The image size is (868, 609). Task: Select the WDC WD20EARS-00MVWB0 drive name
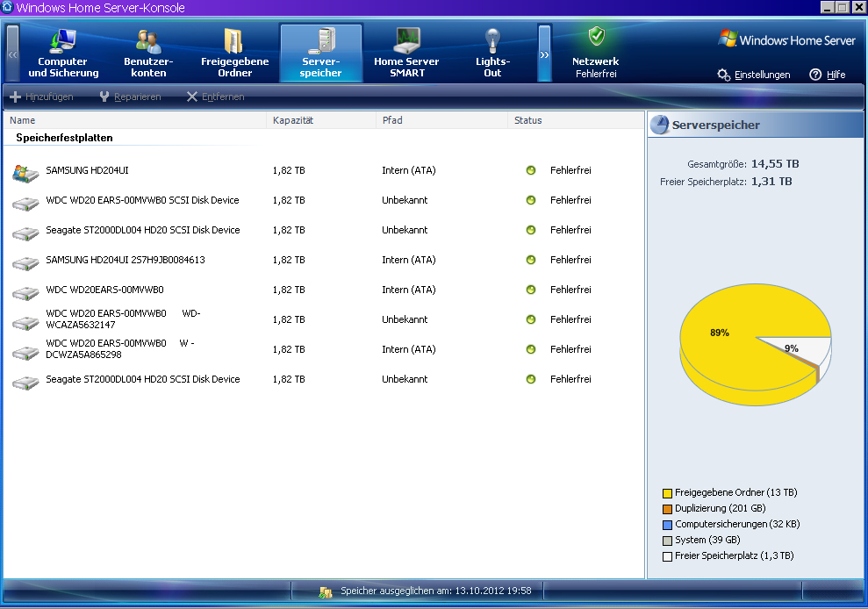point(104,290)
